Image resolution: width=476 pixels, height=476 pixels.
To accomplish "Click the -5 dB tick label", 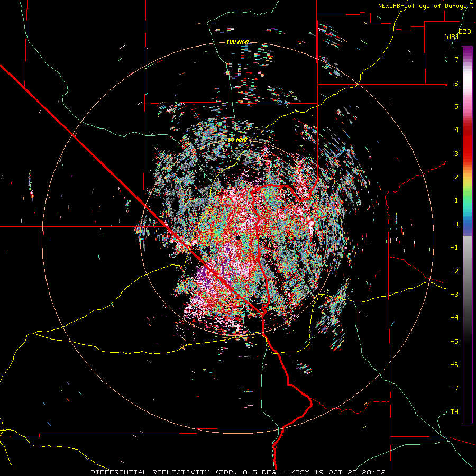I will pos(454,341).
